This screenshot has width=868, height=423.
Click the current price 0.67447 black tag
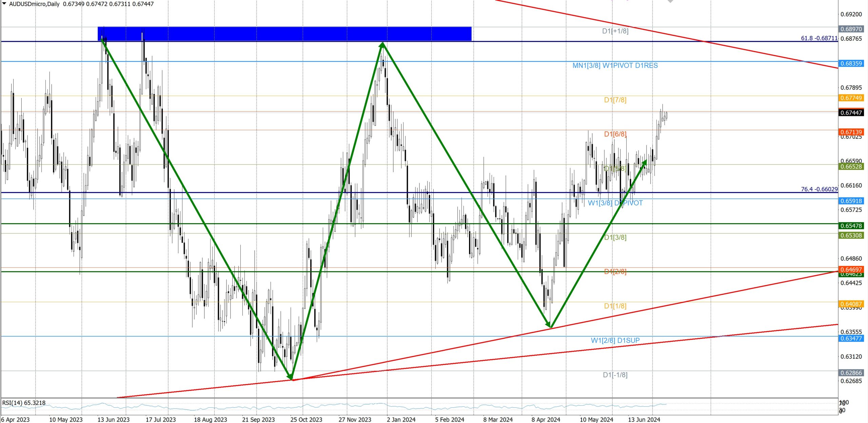coord(851,113)
